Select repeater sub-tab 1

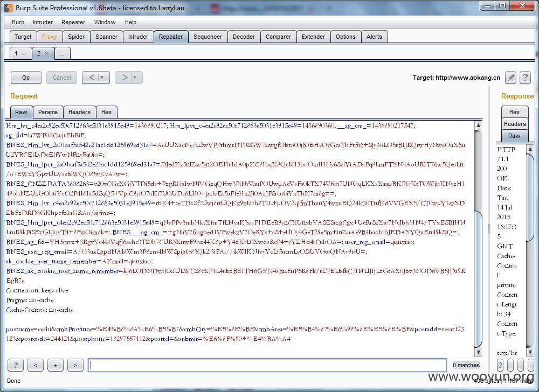[x=16, y=53]
